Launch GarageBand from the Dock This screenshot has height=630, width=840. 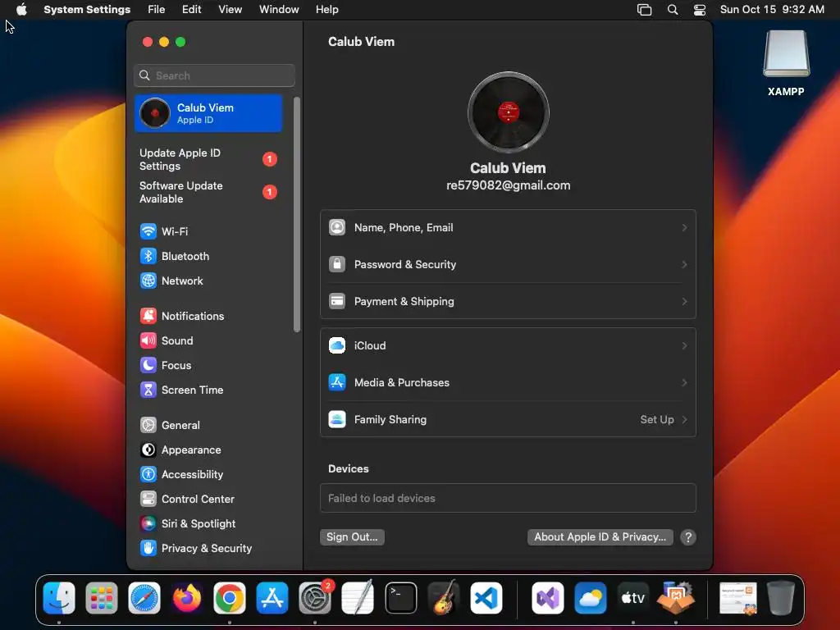tap(444, 598)
